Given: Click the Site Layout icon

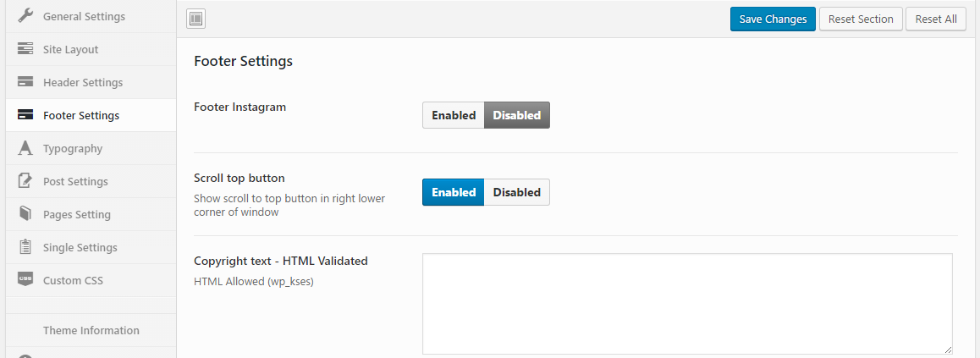Looking at the screenshot, I should tap(25, 49).
